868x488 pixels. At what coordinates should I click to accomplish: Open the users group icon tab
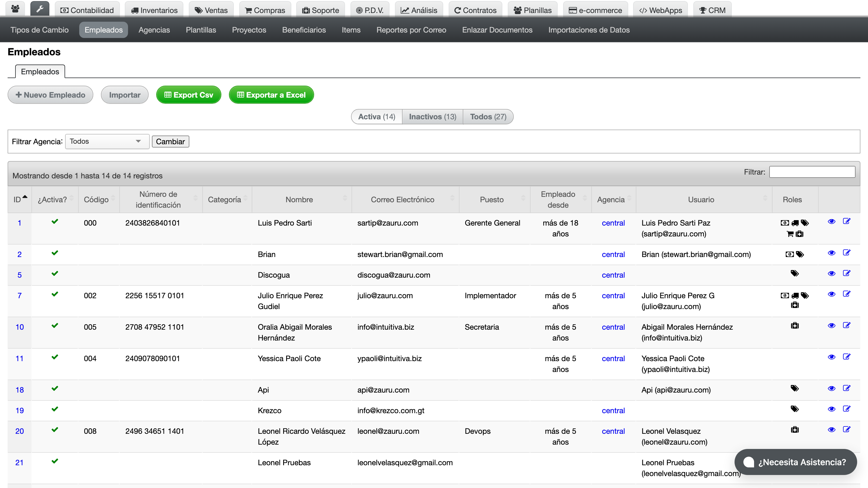point(15,9)
